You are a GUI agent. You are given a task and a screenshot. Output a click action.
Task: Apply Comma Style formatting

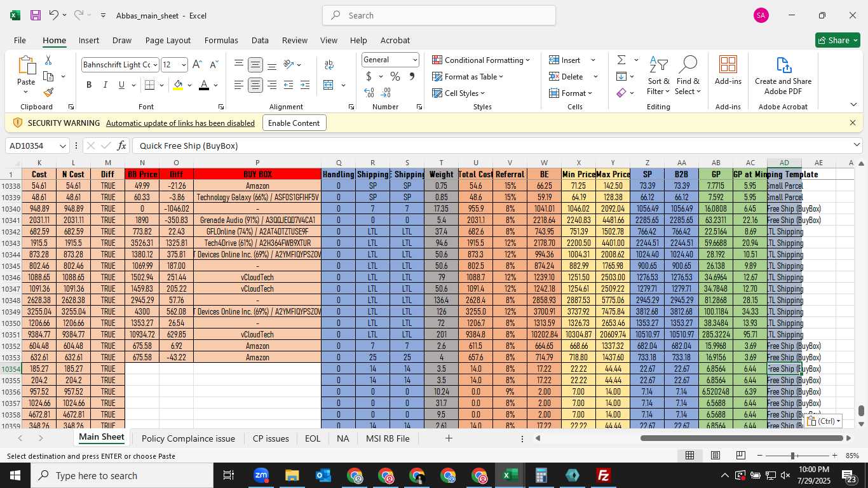click(x=412, y=76)
